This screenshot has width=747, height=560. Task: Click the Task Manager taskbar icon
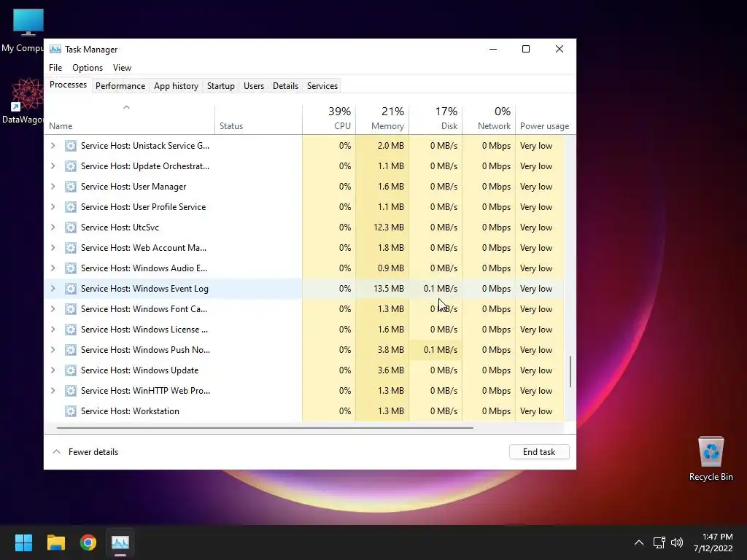coord(120,542)
